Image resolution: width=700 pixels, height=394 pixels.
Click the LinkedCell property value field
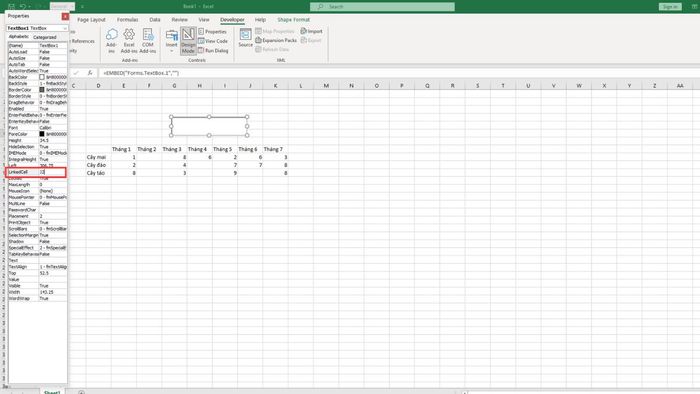52,172
